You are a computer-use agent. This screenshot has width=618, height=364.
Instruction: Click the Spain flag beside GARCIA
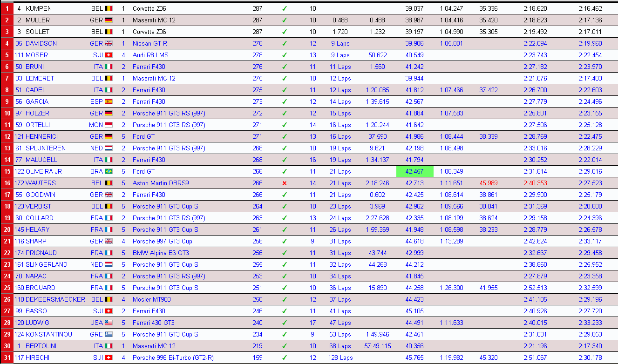click(109, 101)
